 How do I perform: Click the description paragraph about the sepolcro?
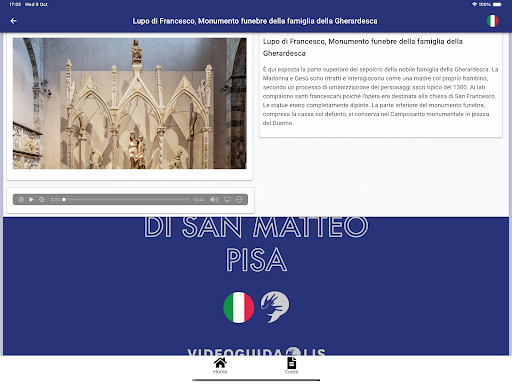tap(380, 96)
